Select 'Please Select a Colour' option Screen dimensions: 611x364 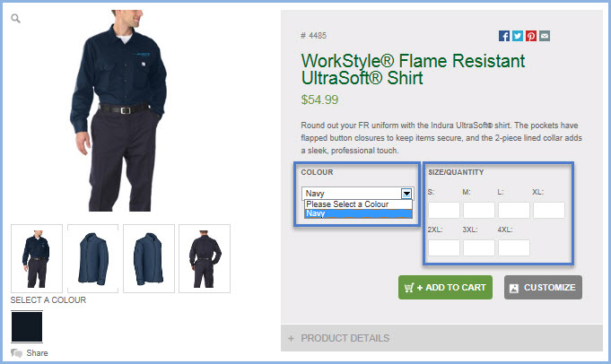[x=358, y=204]
